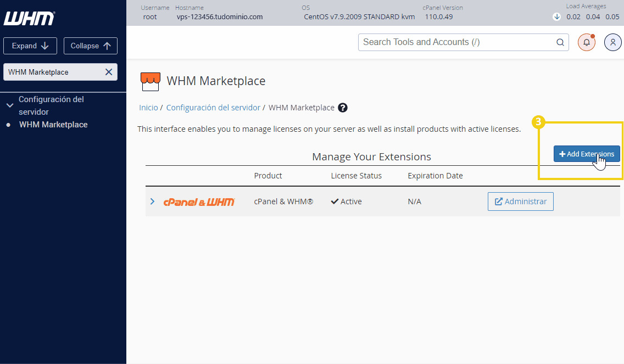Click the WHM logo
The image size is (624, 364).
[x=30, y=18]
